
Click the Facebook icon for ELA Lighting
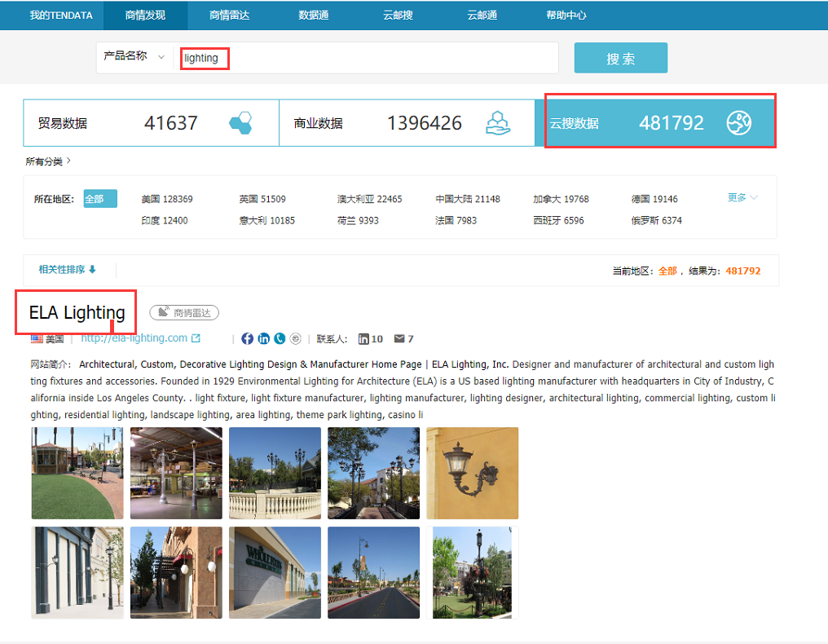pos(247,338)
